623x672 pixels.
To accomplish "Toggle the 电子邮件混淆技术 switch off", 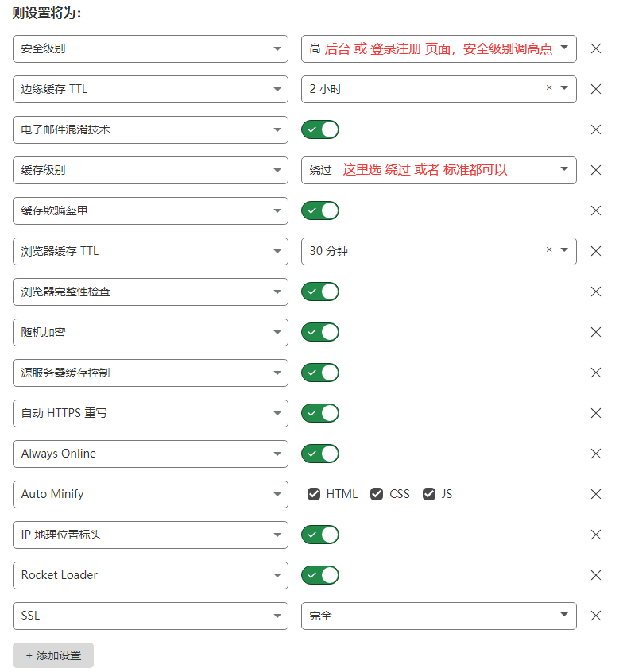I will tap(320, 129).
